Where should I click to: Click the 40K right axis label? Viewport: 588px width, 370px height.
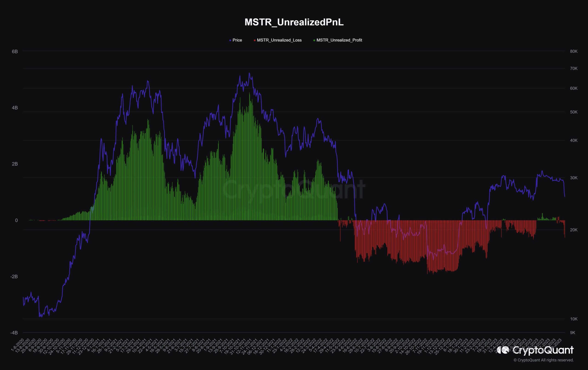[x=574, y=140]
